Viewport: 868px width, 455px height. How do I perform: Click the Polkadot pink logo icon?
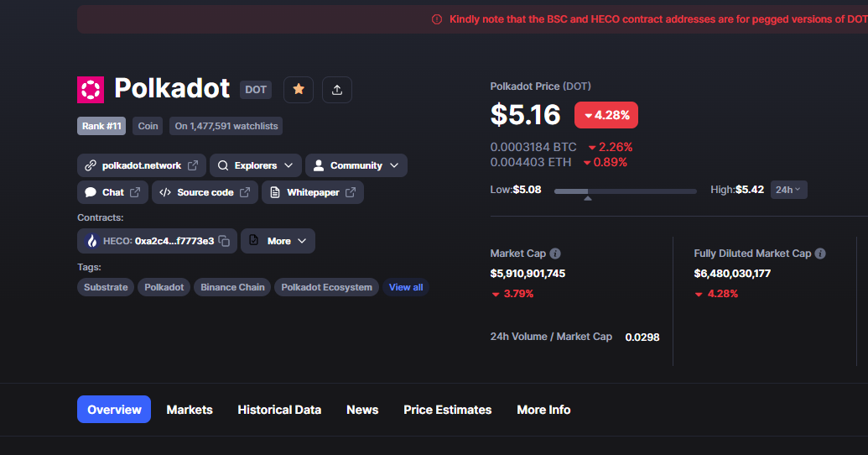[91, 90]
